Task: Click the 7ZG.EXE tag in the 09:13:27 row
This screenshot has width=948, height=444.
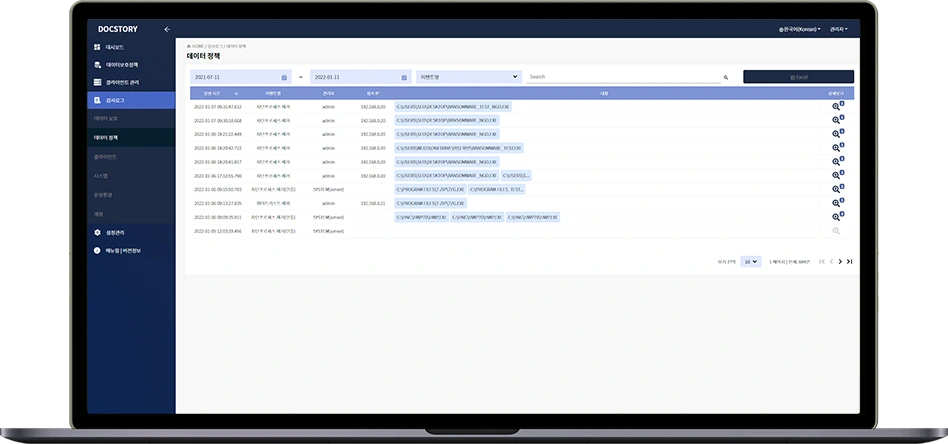Action: [x=430, y=203]
